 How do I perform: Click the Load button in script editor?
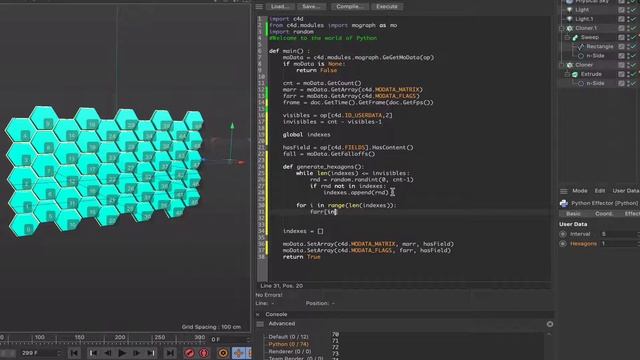click(280, 7)
